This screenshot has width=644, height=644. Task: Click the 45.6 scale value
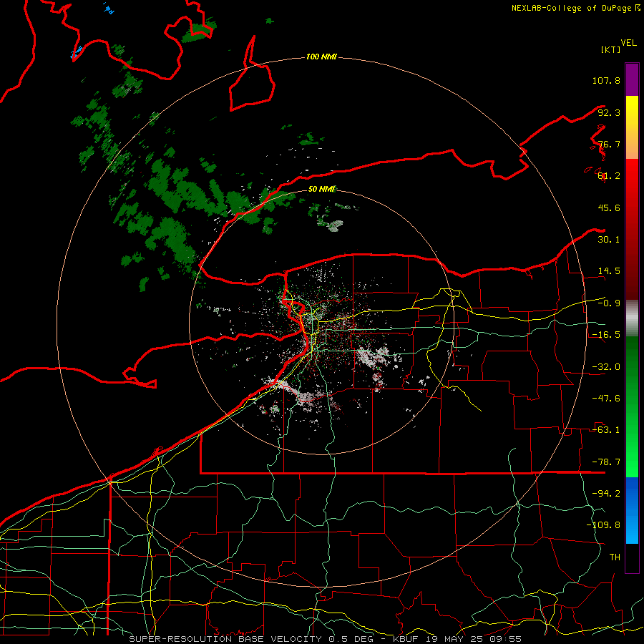point(609,208)
